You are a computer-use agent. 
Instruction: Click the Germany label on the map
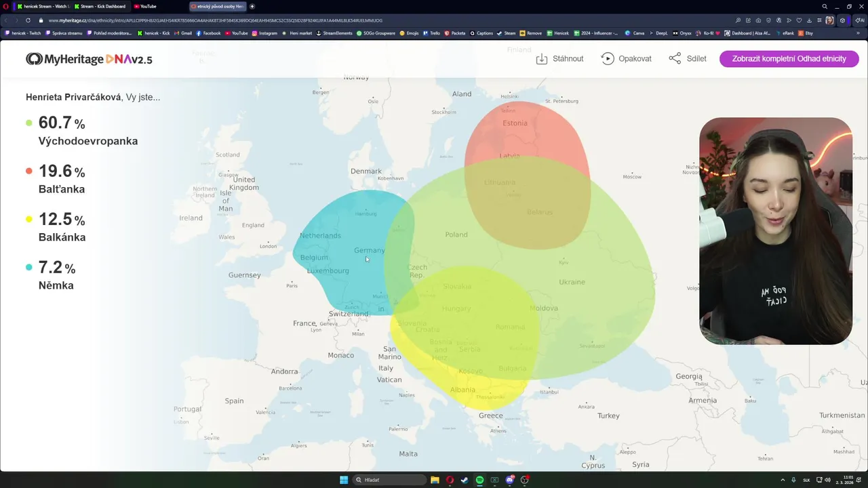(369, 250)
